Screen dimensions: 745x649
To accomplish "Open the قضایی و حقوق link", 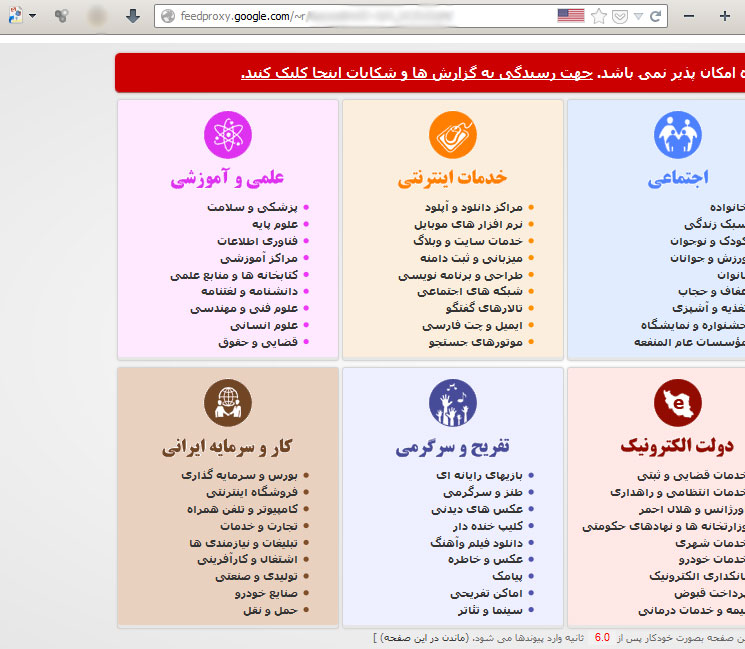I will pos(258,342).
